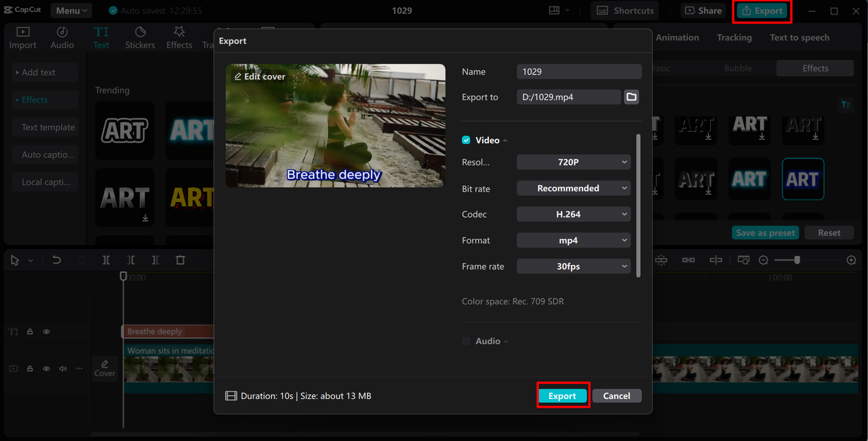Open the Codec H.264 dropdown
This screenshot has width=868, height=441.
point(574,214)
